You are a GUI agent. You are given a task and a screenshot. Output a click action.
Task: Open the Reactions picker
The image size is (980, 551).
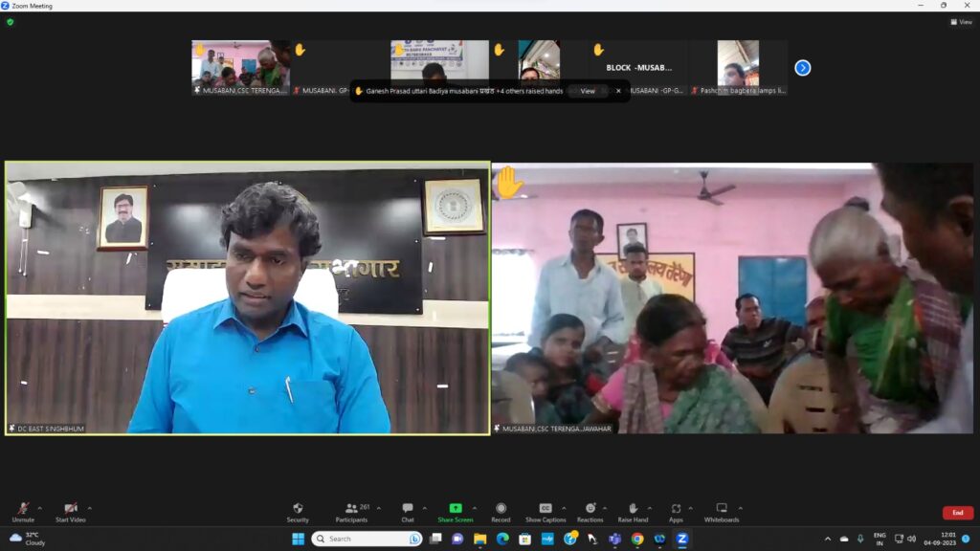(590, 512)
